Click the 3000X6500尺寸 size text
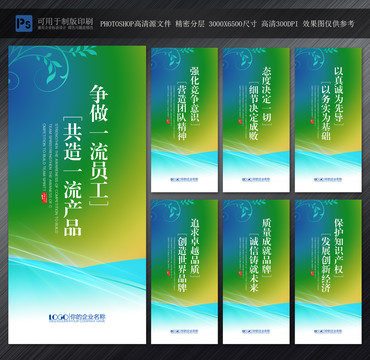The image size is (370, 360). point(233,24)
